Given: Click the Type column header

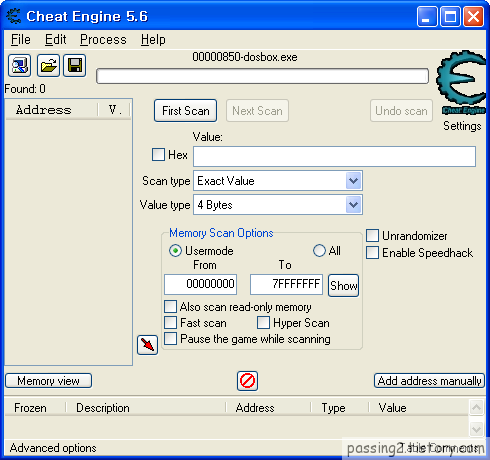Looking at the screenshot, I should 339,408.
